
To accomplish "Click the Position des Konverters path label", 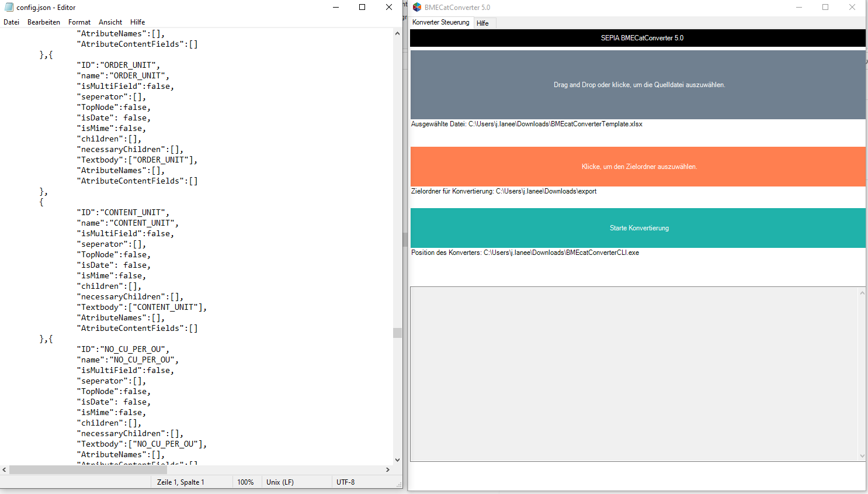I will [525, 253].
